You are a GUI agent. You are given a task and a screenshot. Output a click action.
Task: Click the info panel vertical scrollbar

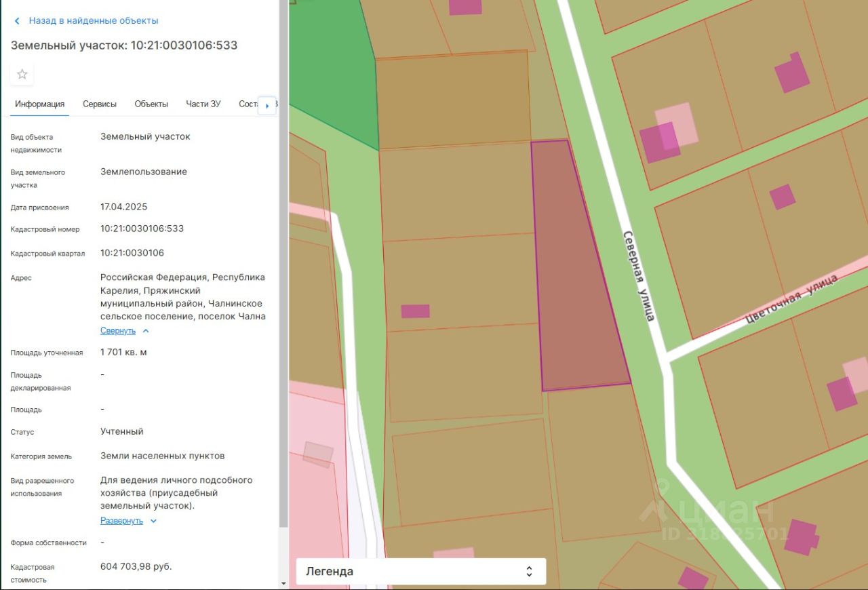[x=283, y=264]
